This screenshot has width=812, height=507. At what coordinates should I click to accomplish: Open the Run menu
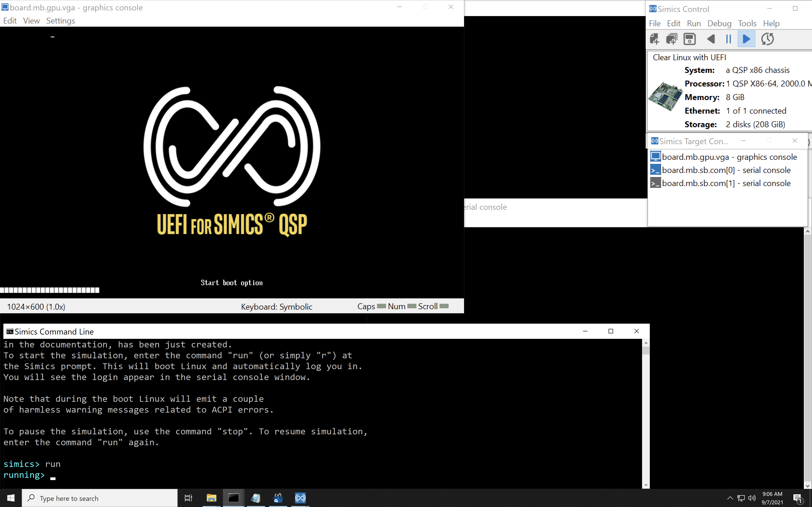(x=694, y=24)
